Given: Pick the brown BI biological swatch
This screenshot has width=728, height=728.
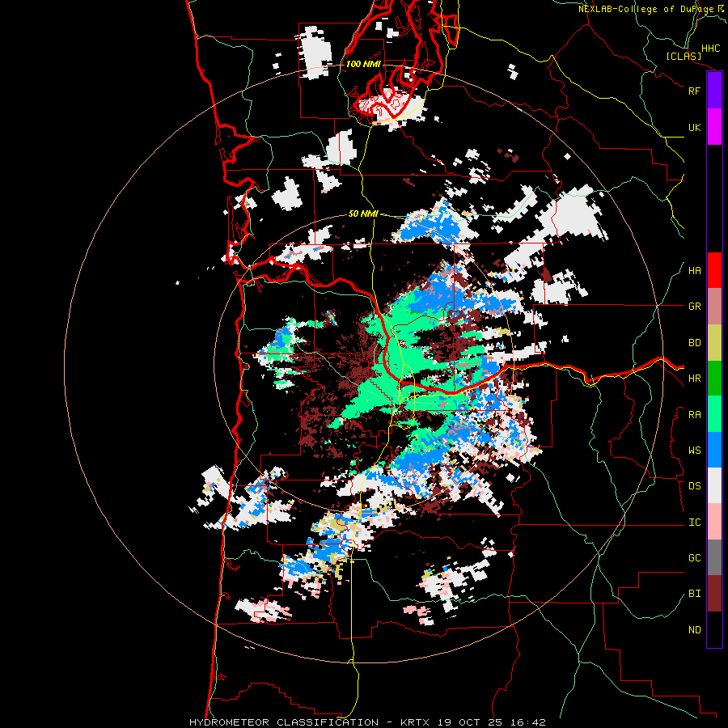Looking at the screenshot, I should point(714,594).
